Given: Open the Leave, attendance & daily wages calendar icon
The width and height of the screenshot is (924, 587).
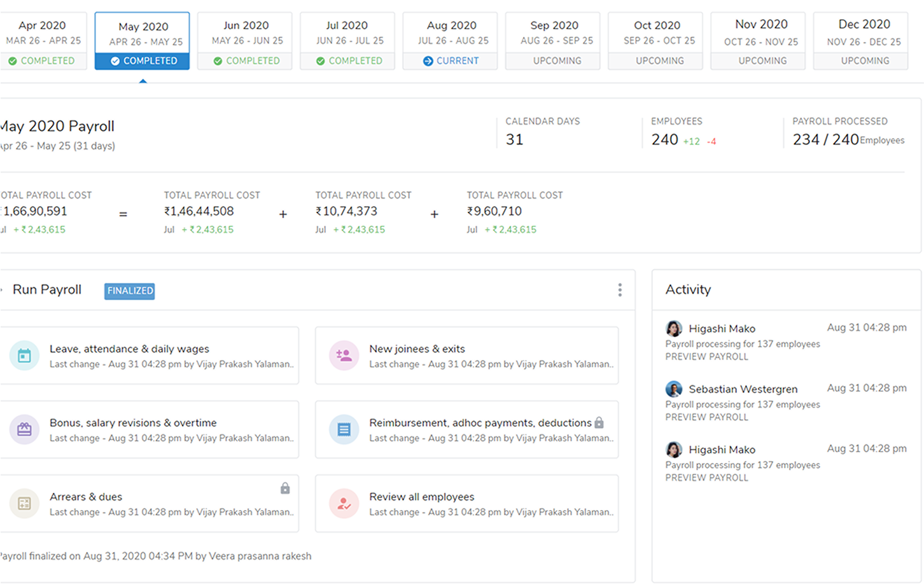Looking at the screenshot, I should click(24, 356).
